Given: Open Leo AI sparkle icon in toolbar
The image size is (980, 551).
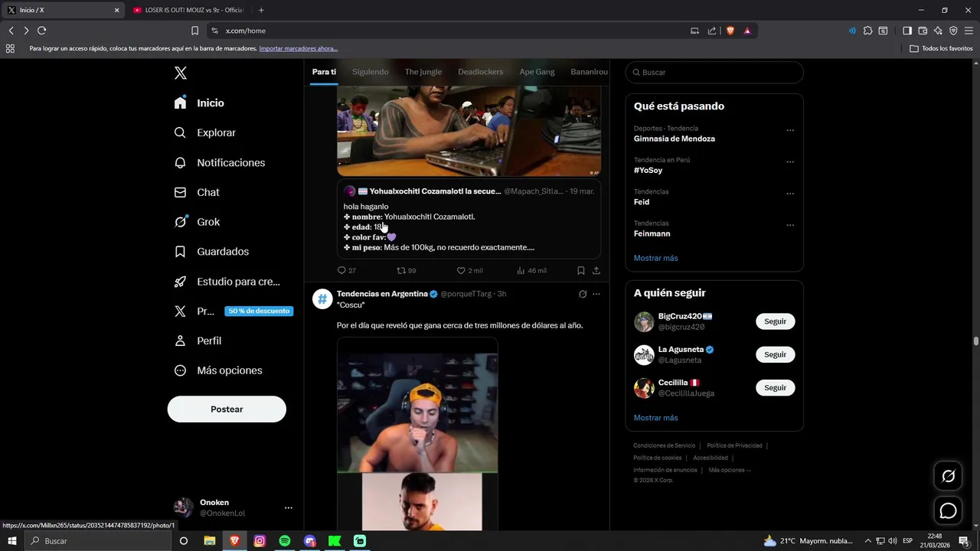Looking at the screenshot, I should tap(938, 31).
